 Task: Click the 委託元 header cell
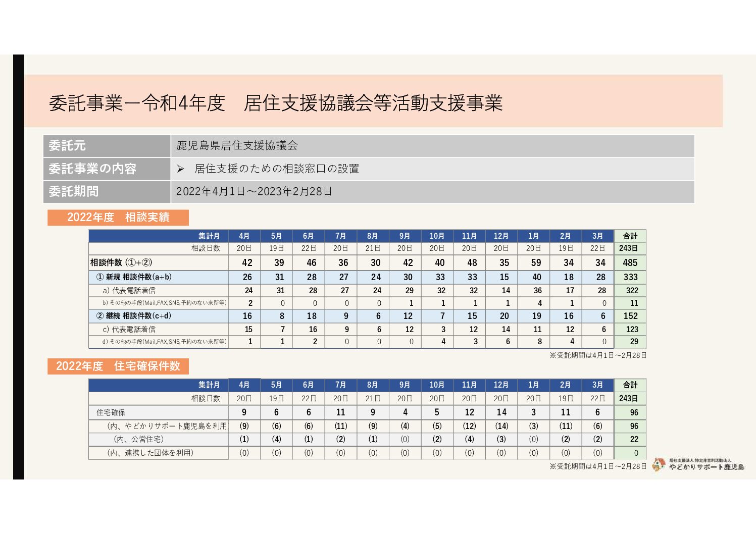click(107, 146)
